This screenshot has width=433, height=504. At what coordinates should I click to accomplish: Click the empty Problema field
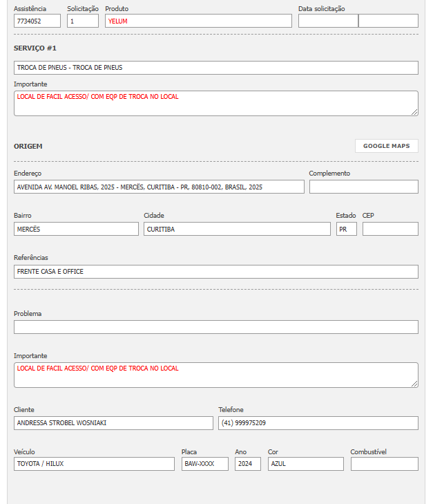coord(215,327)
